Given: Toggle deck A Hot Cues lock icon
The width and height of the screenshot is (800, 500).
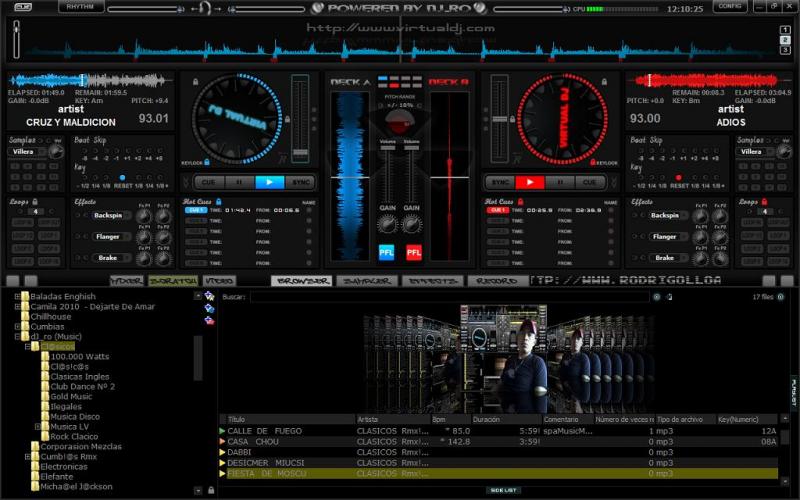Looking at the screenshot, I should (218, 202).
